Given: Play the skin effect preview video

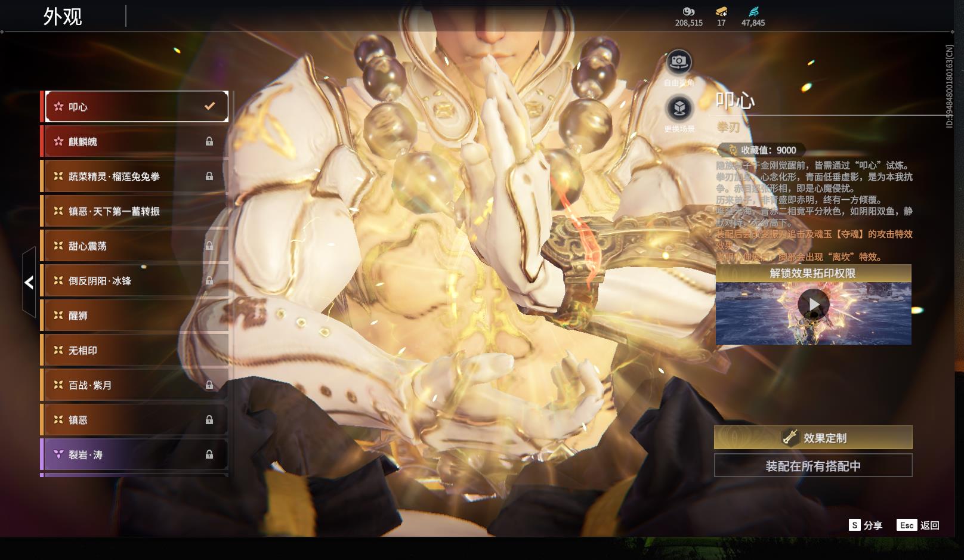Looking at the screenshot, I should click(813, 304).
